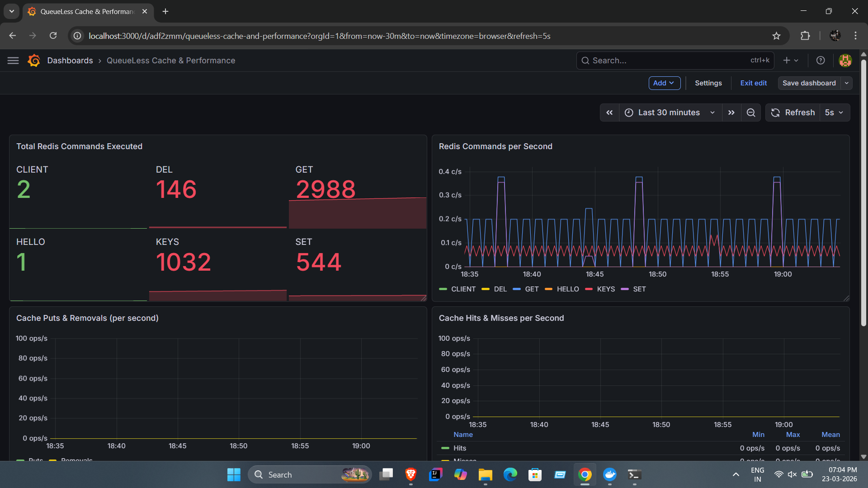868x488 pixels.
Task: Click the Refresh button
Action: 793,113
